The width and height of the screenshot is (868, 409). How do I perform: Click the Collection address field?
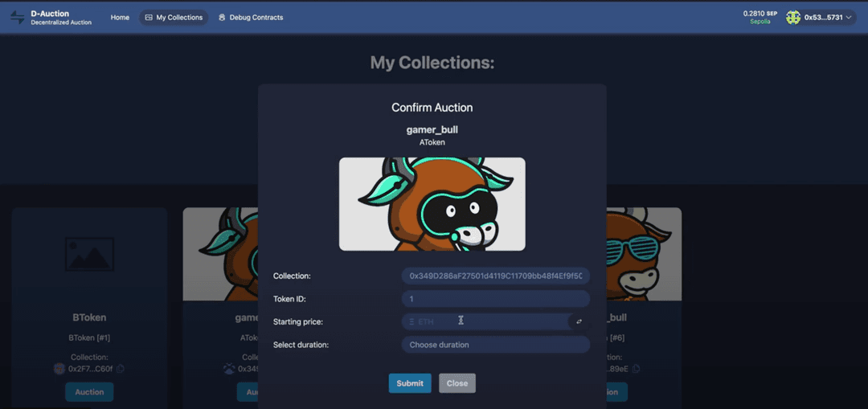495,276
